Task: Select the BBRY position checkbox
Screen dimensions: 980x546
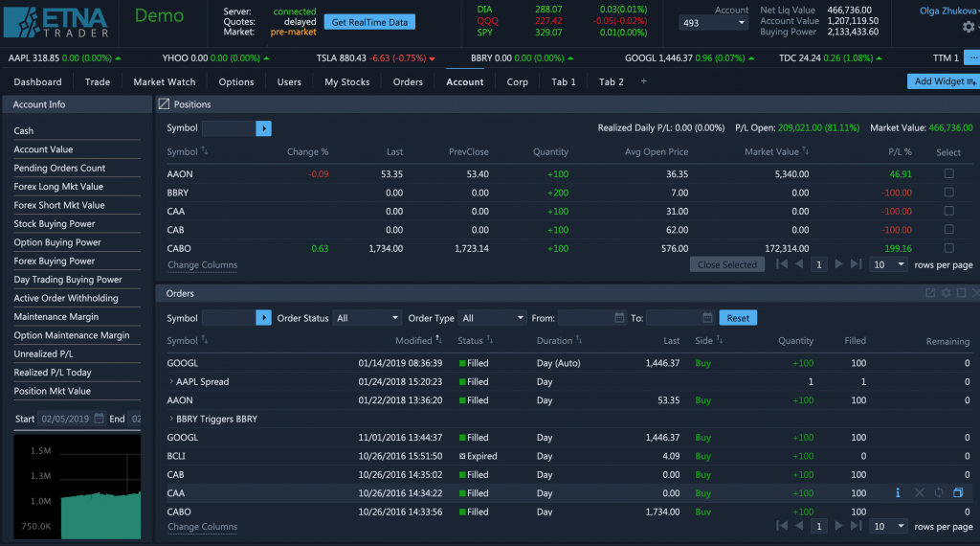Action: coord(948,192)
